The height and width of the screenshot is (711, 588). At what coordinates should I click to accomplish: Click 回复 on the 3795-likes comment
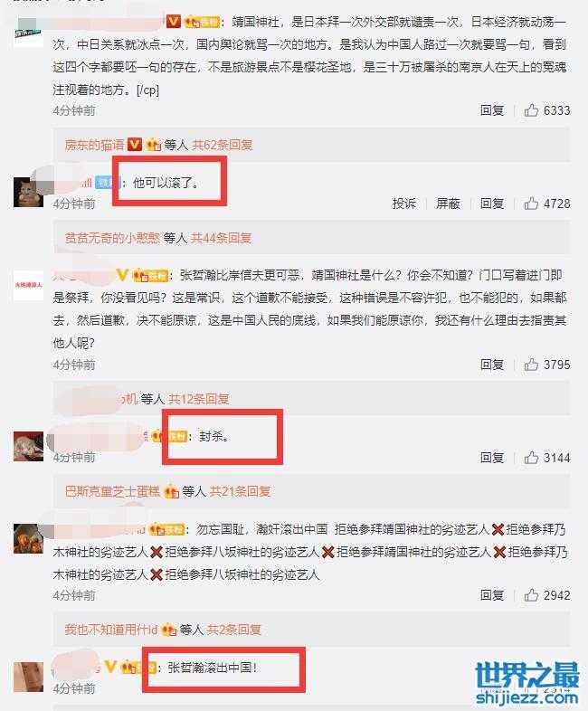[x=492, y=365]
